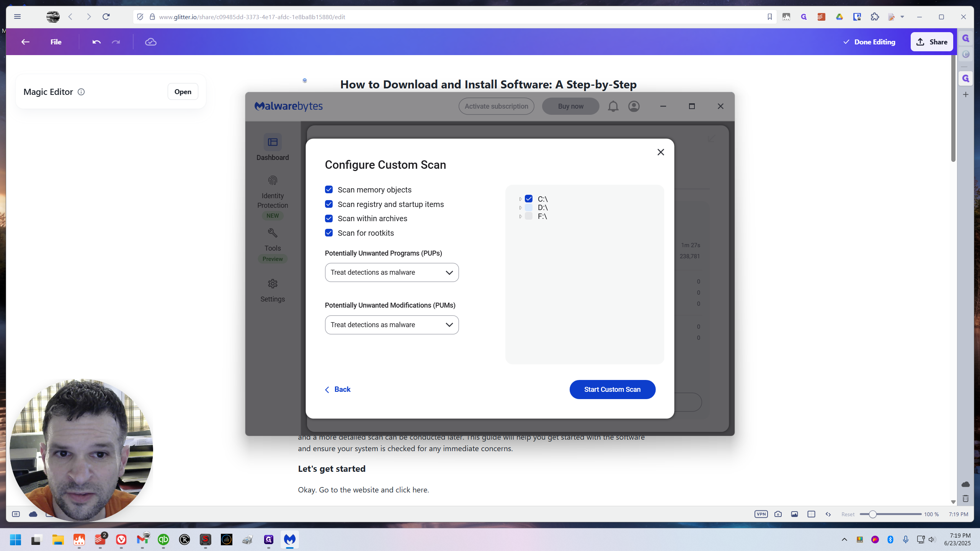Check the F:\ drive checkbox
Screen dimensions: 980x551
pyautogui.click(x=529, y=216)
